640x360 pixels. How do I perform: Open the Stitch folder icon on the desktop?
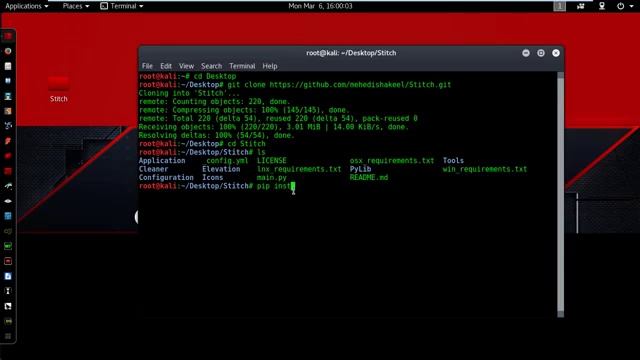click(59, 84)
